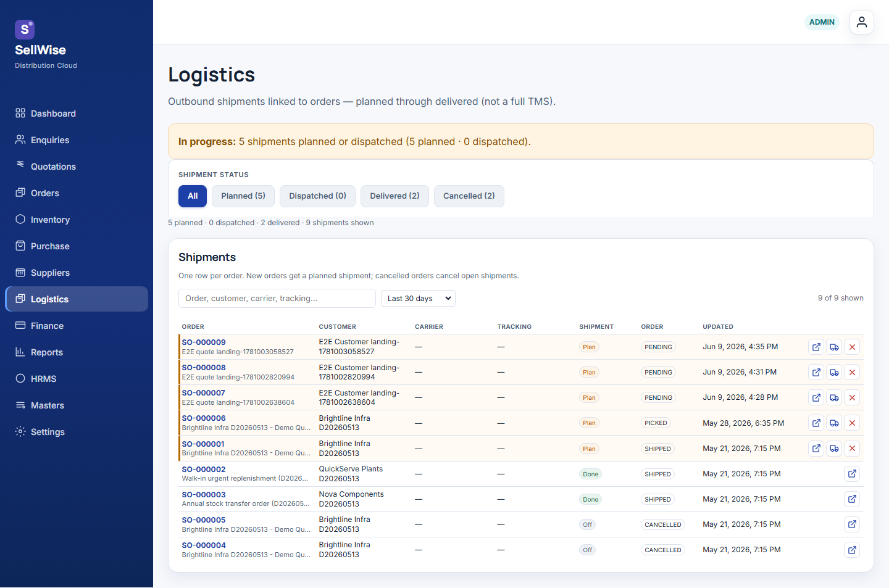Click the truck dispatch icon for SO-000009
The height and width of the screenshot is (588, 889).
[x=834, y=347]
